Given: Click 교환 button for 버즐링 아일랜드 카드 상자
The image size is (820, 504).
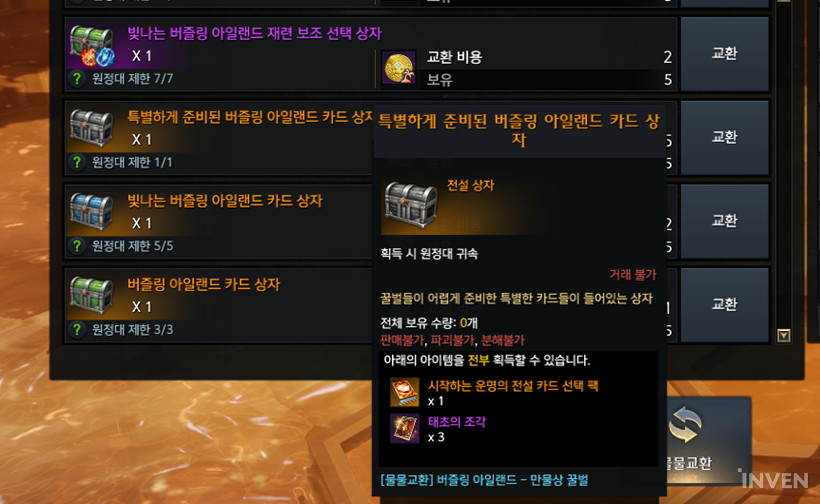Looking at the screenshot, I should 725,305.
